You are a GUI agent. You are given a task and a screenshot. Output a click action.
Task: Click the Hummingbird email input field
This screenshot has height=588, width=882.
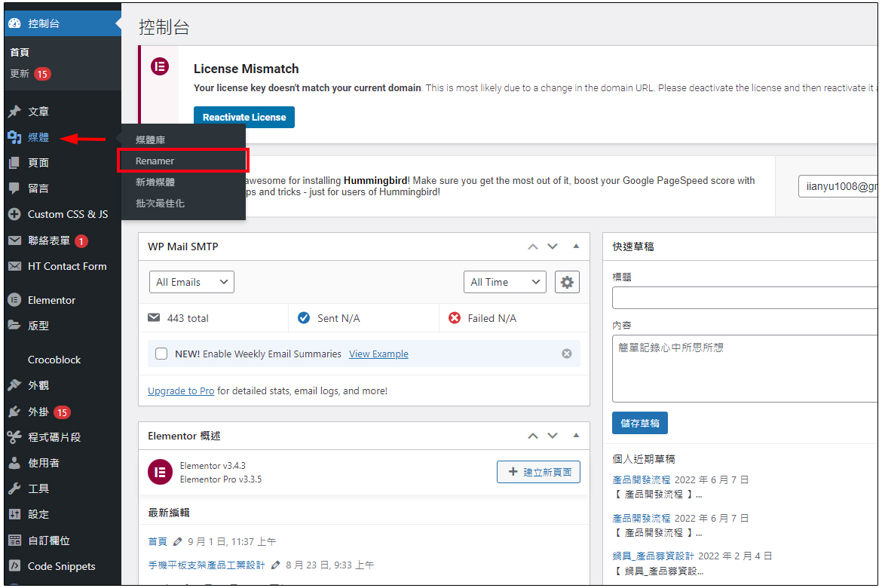838,186
